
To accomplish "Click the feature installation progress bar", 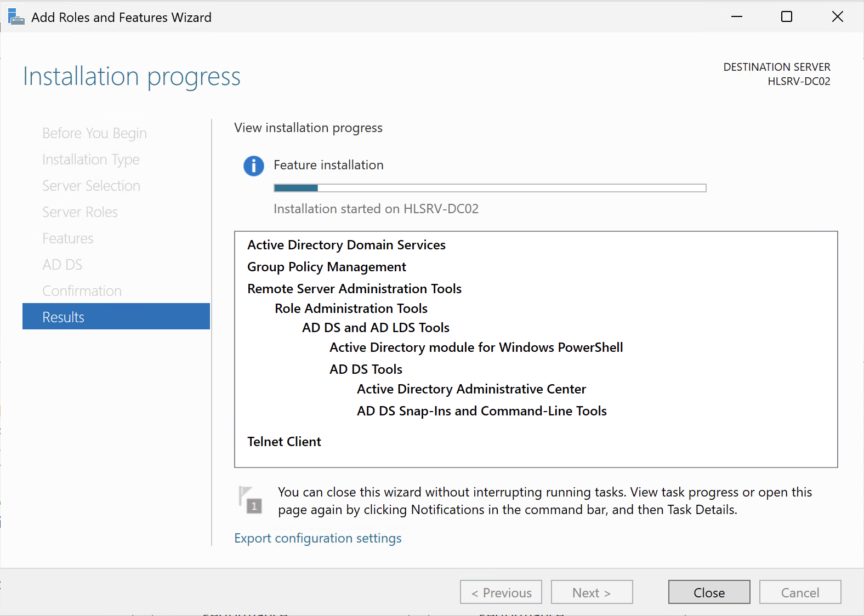I will pos(490,188).
